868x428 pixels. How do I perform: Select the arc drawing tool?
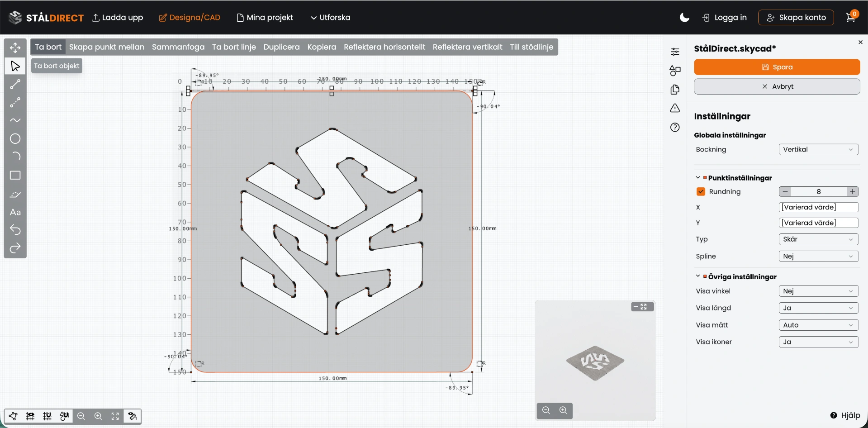click(15, 157)
